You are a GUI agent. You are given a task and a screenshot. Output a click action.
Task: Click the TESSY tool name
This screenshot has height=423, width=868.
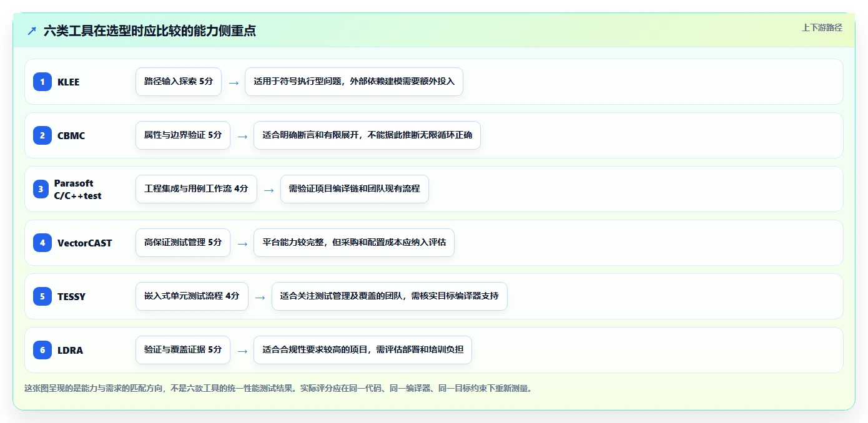tap(71, 296)
